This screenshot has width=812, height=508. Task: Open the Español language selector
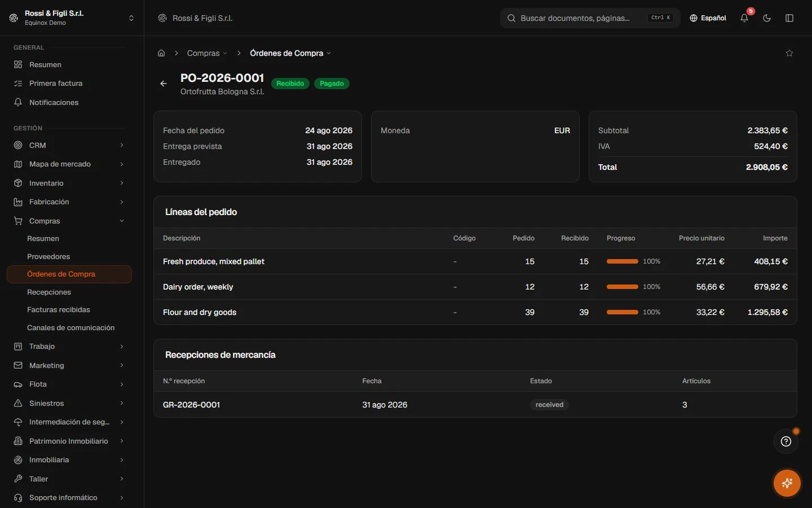click(x=708, y=18)
